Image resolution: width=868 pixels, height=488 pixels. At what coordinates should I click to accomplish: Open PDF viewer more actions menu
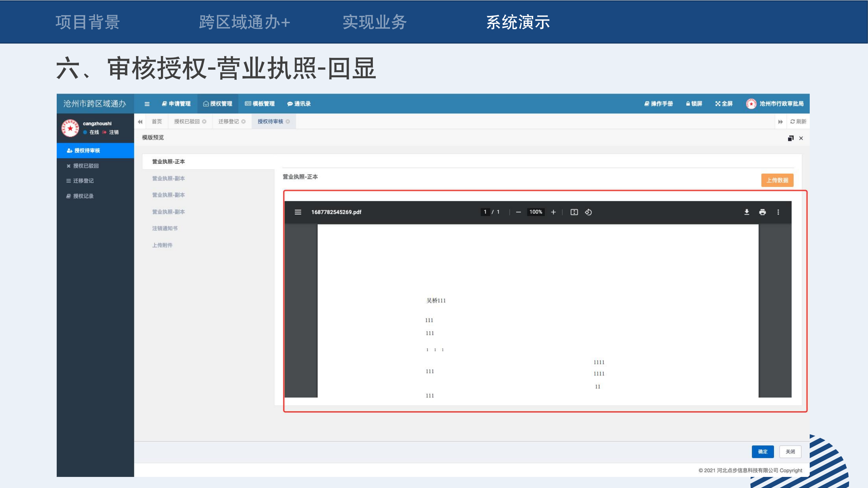[x=778, y=212]
